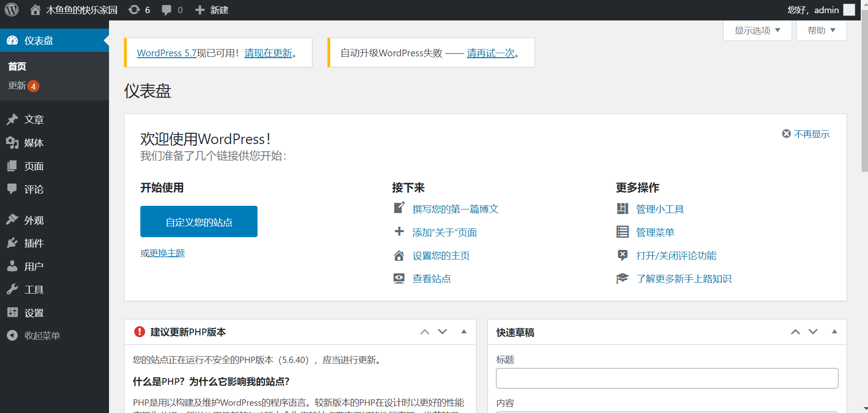Viewport: 868px width, 413px height.
Task: Open the 文章 menu label
Action: pyautogui.click(x=34, y=119)
